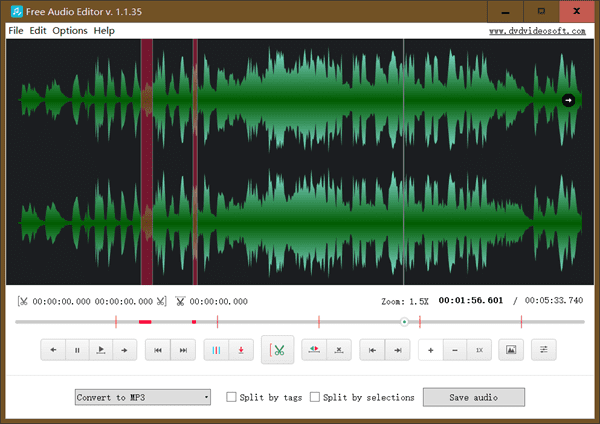Image resolution: width=600 pixels, height=424 pixels.
Task: Open the File menu
Action: (x=16, y=31)
